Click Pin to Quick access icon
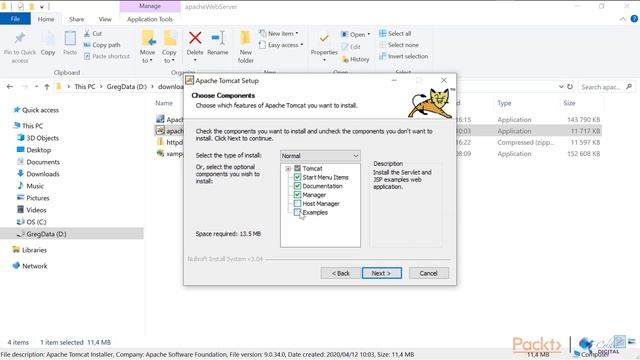640x360 pixels. tap(20, 39)
